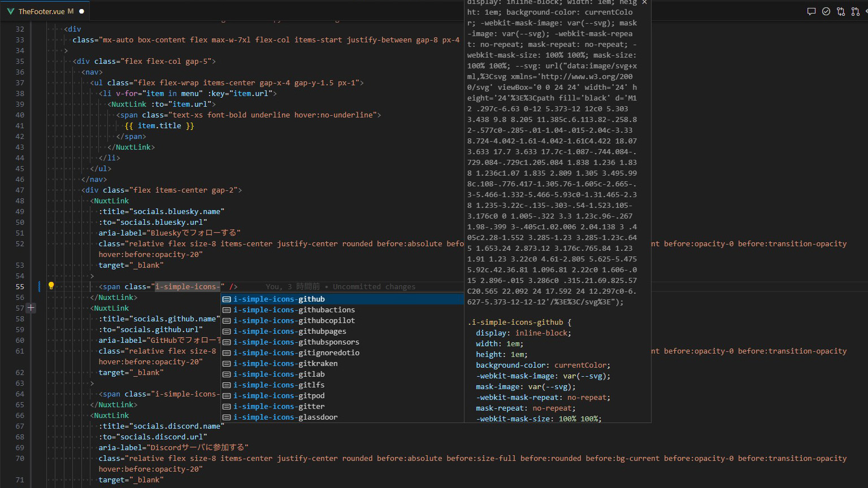Choose i-simple-icons-githubpages suggestion
This screenshot has height=488, width=868.
coord(342,332)
